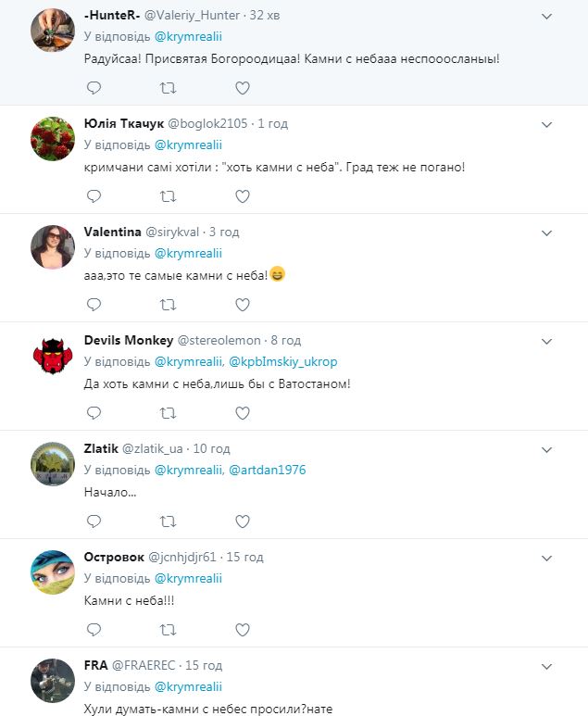Open Юлія Ткачук's profile name

124,123
